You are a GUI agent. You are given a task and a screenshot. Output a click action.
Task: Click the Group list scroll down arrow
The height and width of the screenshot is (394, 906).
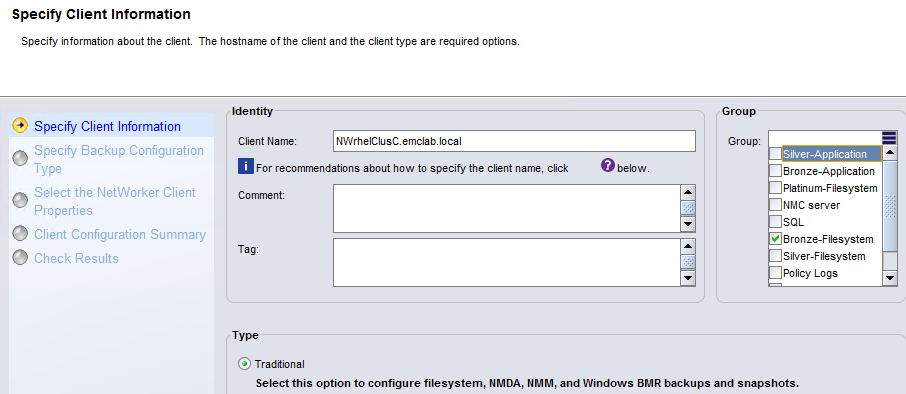point(890,278)
